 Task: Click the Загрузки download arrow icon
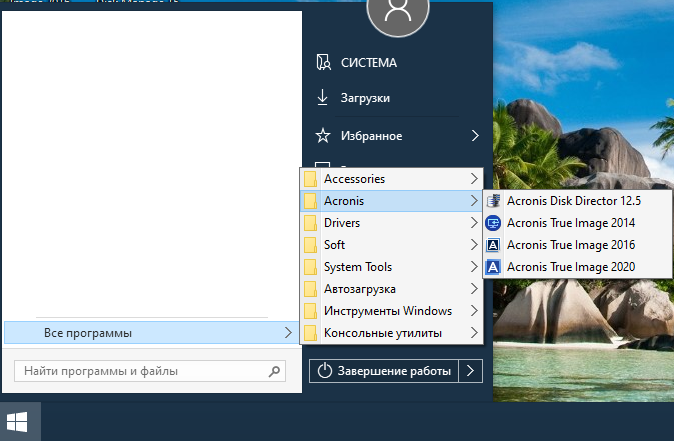click(x=322, y=98)
